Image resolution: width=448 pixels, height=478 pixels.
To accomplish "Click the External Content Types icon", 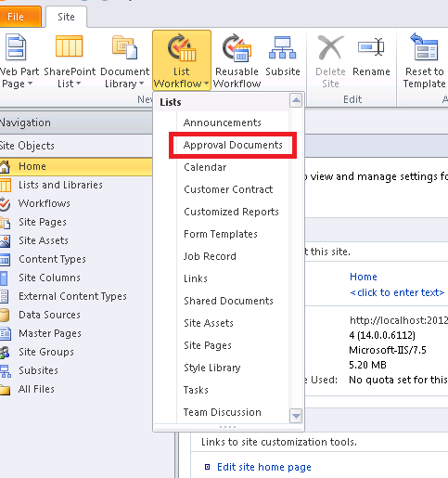I will [x=4, y=296].
